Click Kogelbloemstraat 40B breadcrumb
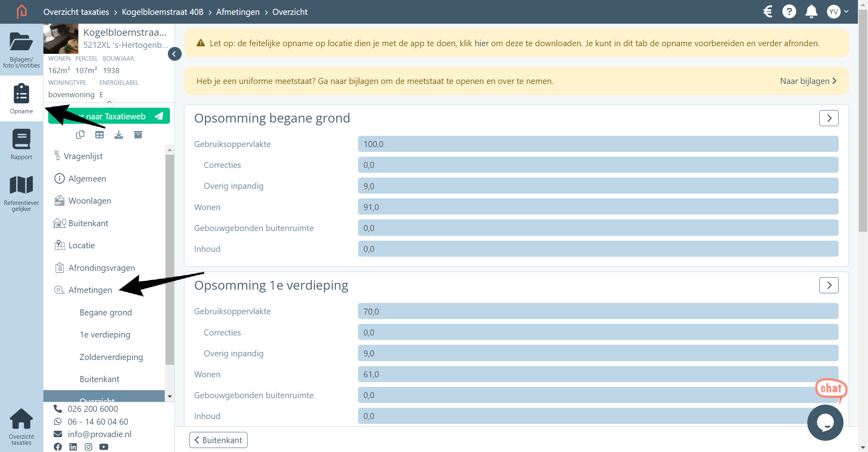The image size is (868, 452). click(x=163, y=12)
